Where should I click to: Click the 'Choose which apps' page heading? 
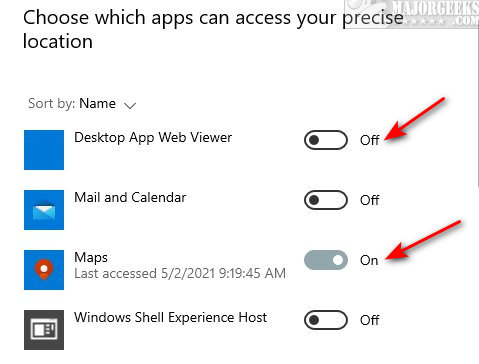[x=213, y=30]
